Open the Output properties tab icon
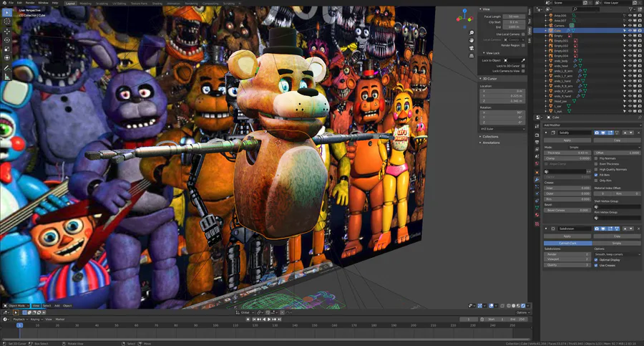This screenshot has height=346, width=644. tap(537, 143)
